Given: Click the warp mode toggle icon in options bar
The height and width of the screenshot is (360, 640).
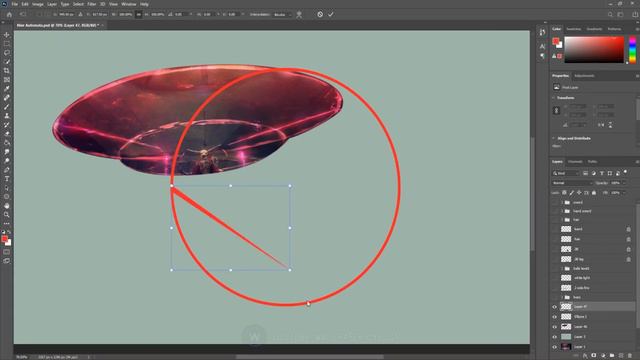Looking at the screenshot, I should 299,15.
